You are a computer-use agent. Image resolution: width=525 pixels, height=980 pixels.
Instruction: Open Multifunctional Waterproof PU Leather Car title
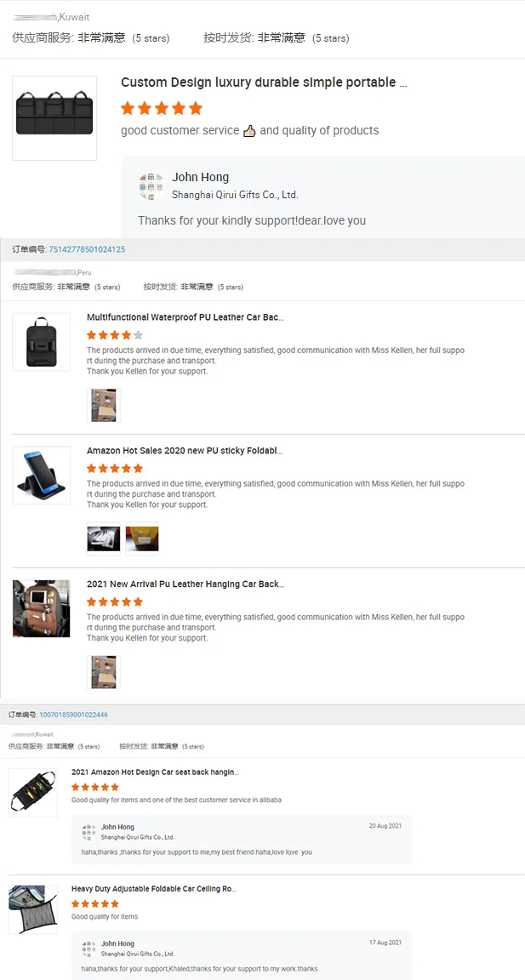(x=185, y=317)
